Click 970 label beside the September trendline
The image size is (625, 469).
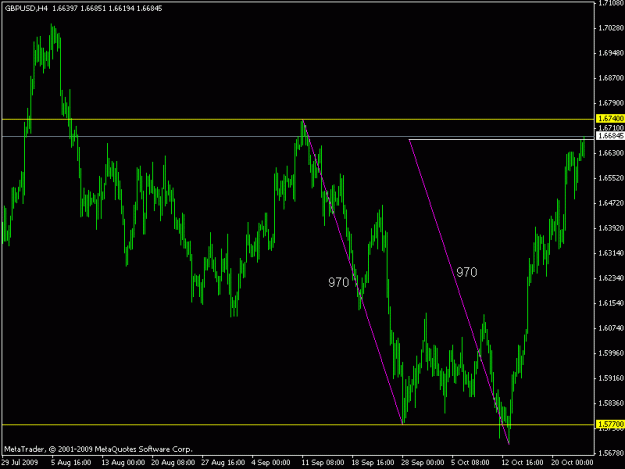tap(338, 283)
